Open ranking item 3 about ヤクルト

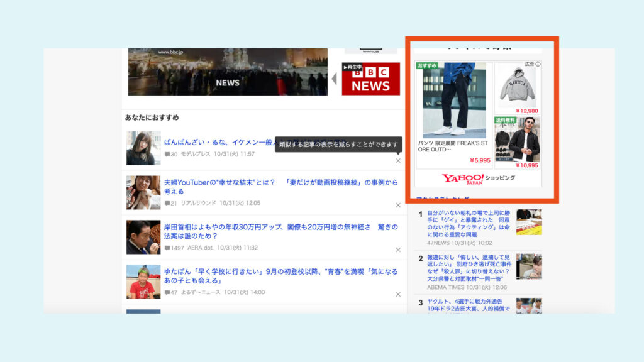(468, 306)
